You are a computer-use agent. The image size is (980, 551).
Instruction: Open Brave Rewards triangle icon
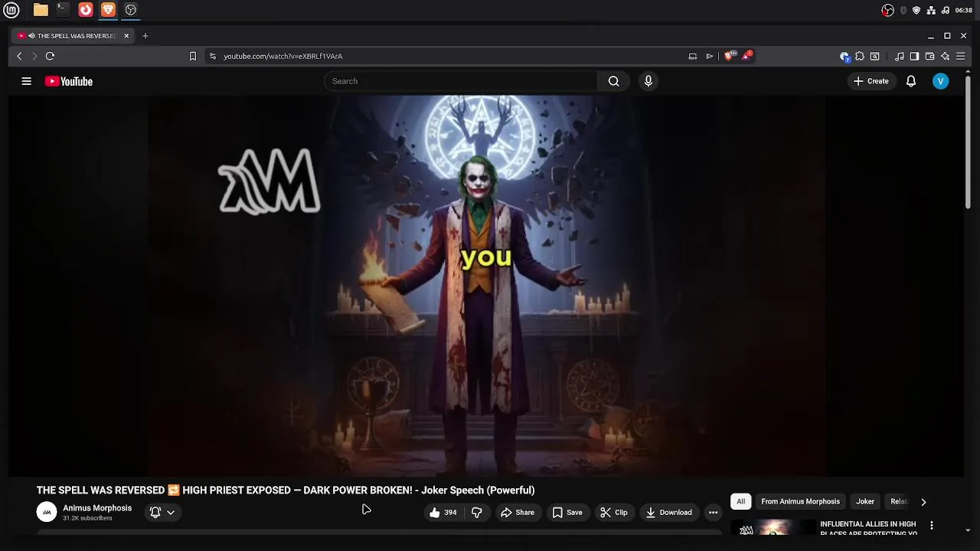(746, 56)
